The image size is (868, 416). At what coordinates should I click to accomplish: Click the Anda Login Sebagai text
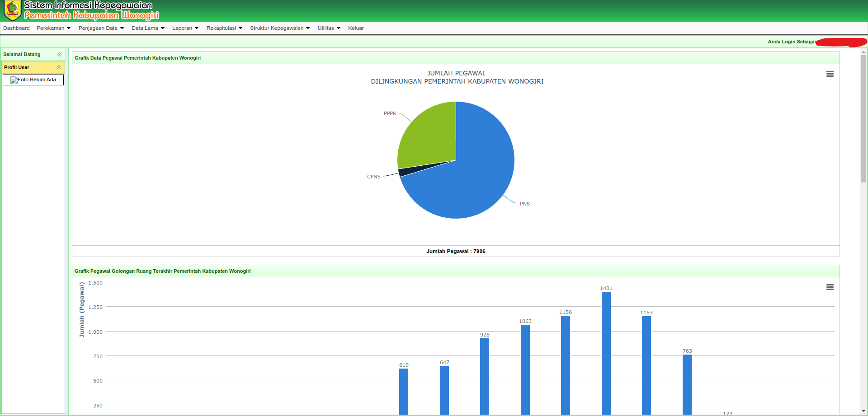[792, 42]
